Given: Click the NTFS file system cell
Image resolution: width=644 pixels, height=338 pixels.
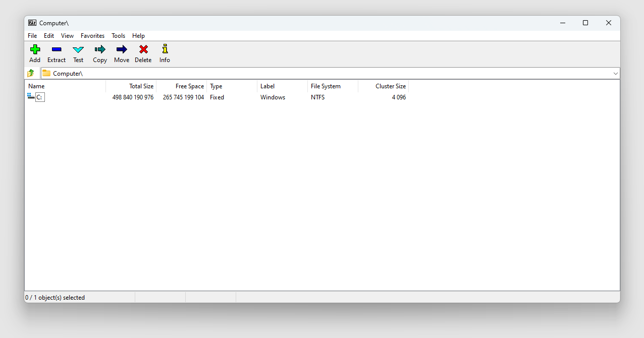Looking at the screenshot, I should point(318,97).
